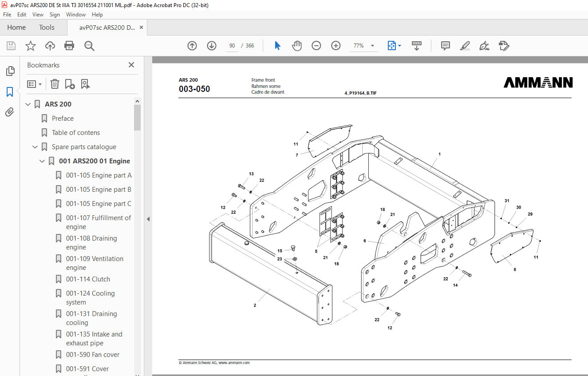
Task: Open the Table of contens bookmark
Action: coord(76,133)
